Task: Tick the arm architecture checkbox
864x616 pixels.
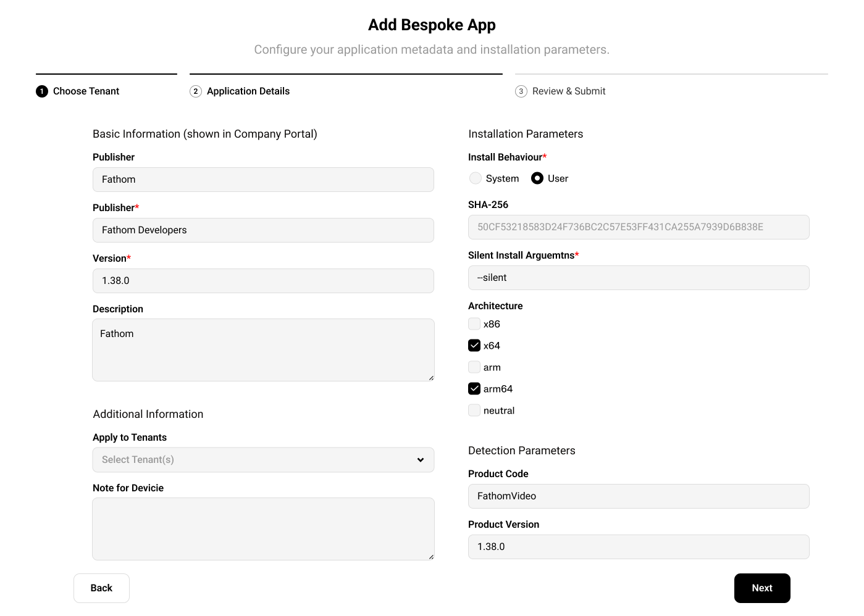Action: tap(474, 367)
